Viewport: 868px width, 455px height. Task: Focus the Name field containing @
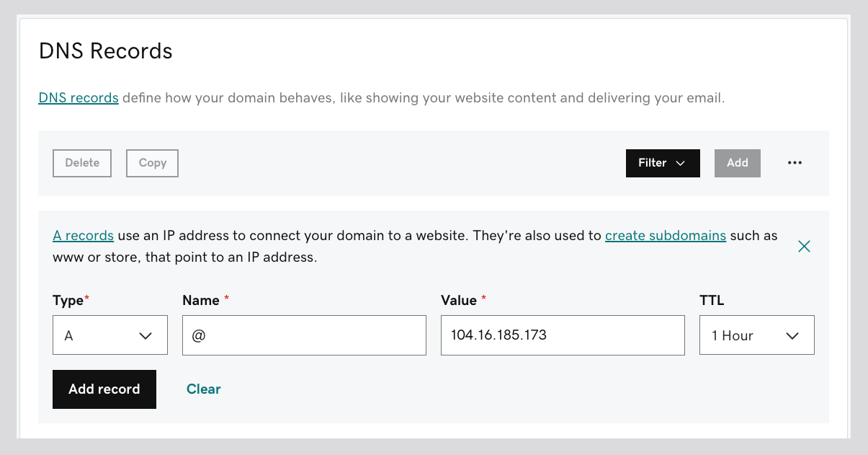point(304,335)
